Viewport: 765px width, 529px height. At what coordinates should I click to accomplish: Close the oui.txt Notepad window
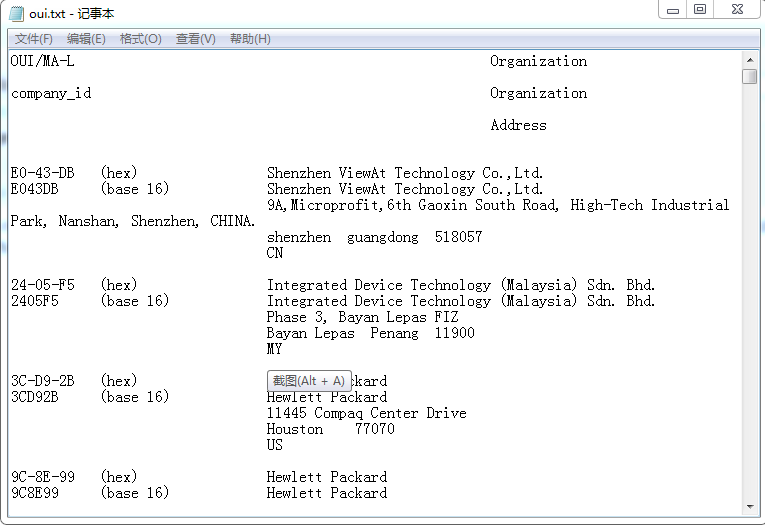[x=737, y=9]
